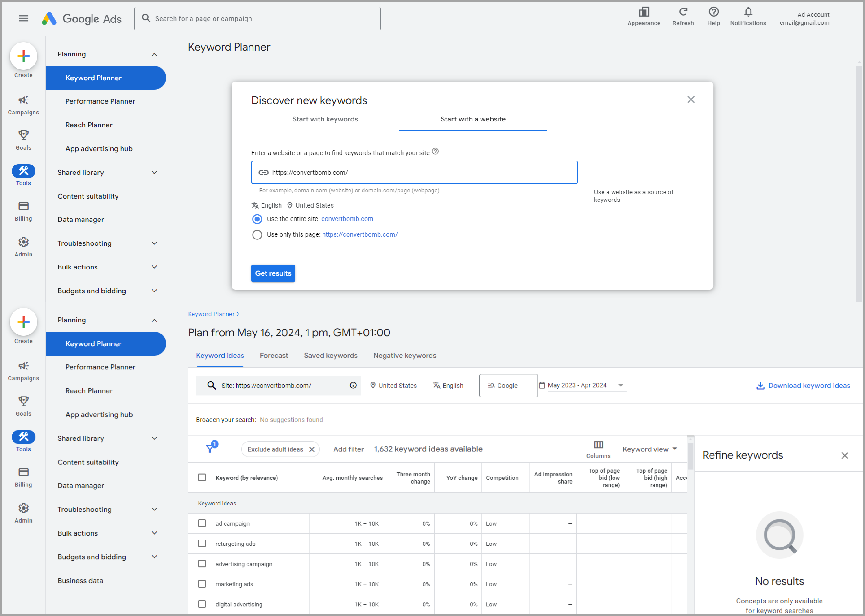Open the Keyword ideas tab
This screenshot has height=616, width=865.
[x=220, y=356]
